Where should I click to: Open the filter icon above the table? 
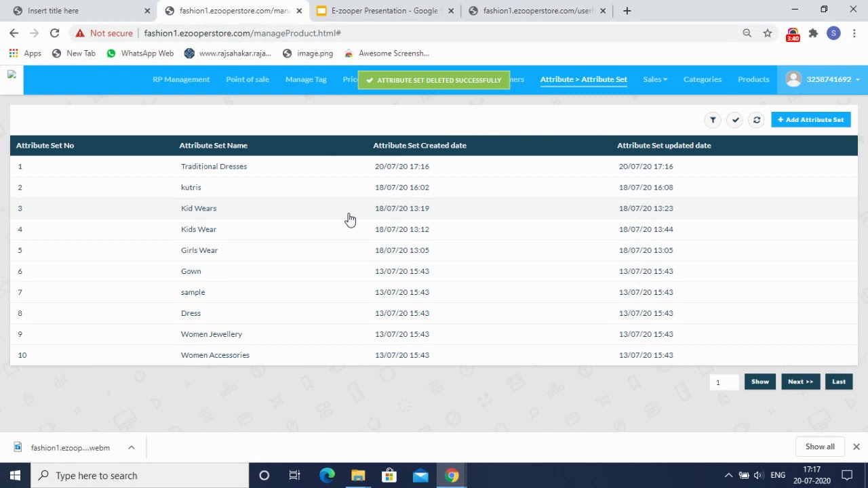click(713, 120)
